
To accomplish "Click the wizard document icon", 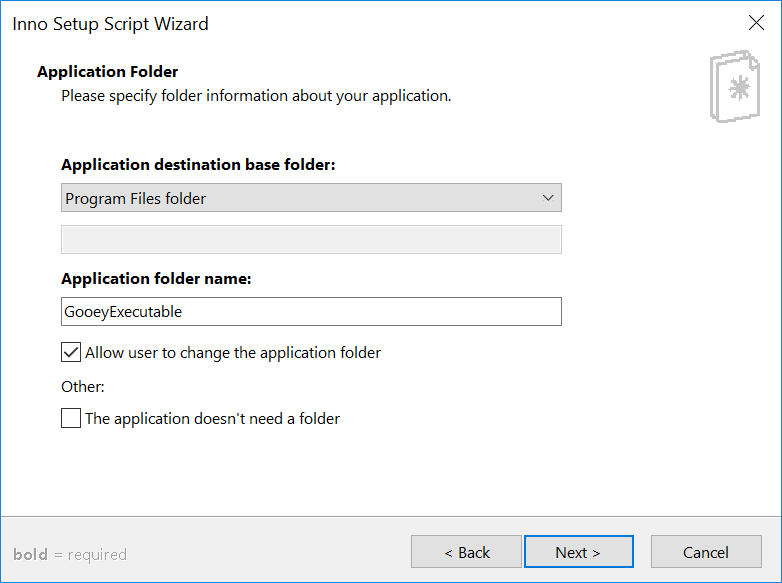I will coord(735,86).
